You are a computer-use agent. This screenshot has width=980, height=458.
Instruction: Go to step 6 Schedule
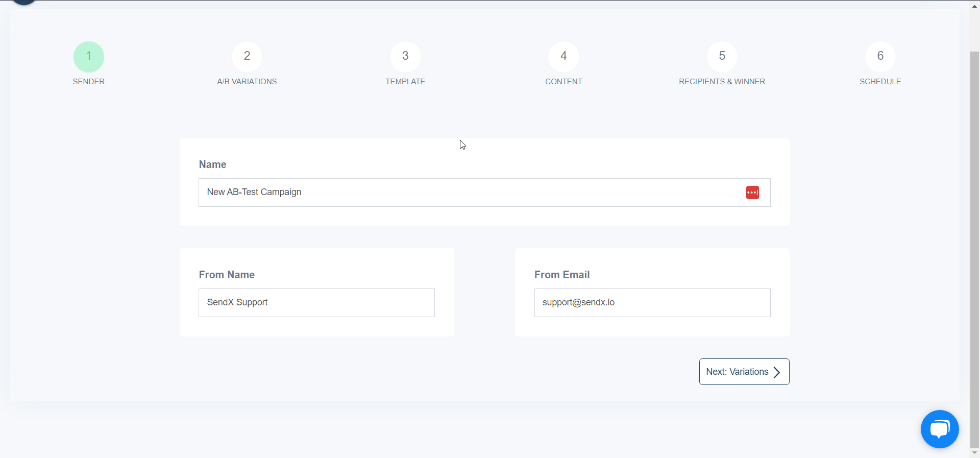(880, 57)
